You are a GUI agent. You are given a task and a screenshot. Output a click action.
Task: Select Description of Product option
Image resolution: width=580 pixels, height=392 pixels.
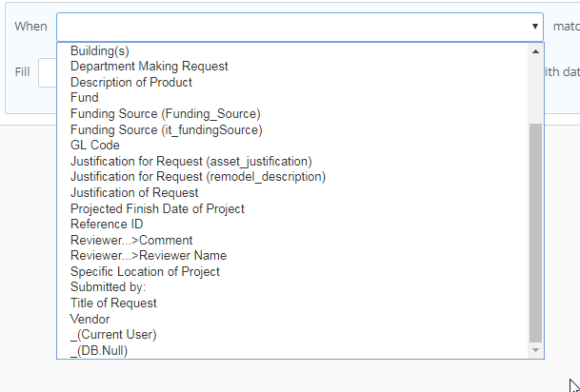131,83
